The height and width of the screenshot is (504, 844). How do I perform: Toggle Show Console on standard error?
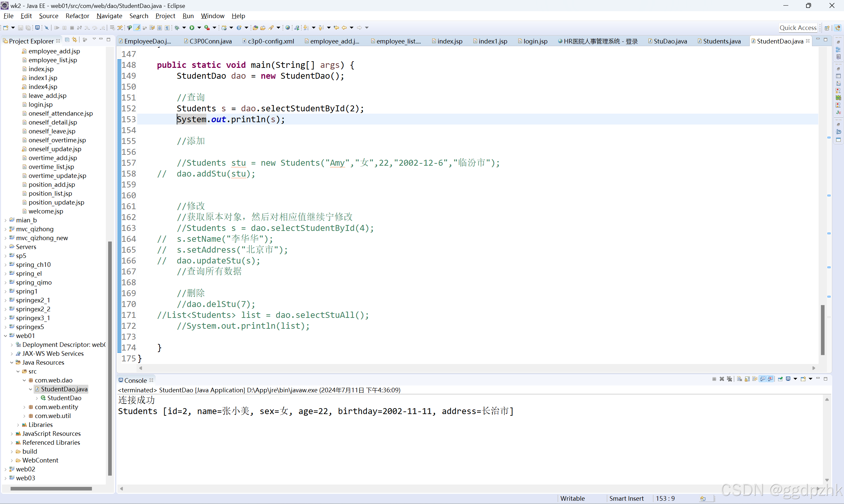coord(770,379)
